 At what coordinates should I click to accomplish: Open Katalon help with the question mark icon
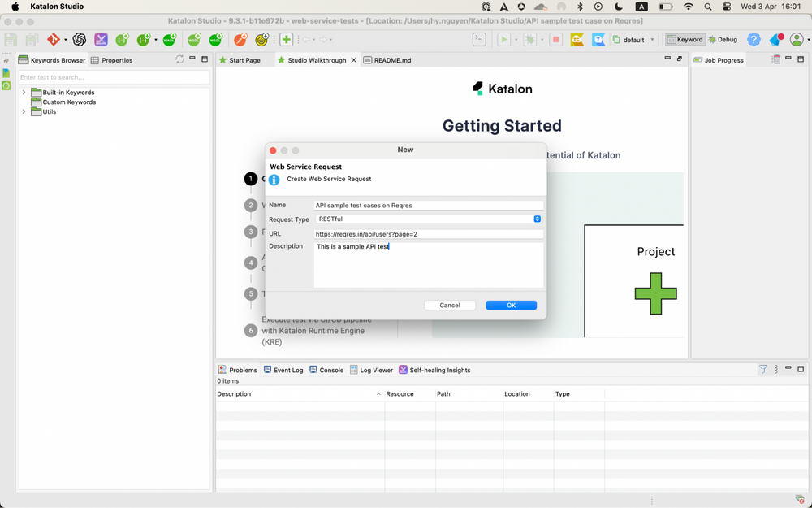click(x=754, y=39)
